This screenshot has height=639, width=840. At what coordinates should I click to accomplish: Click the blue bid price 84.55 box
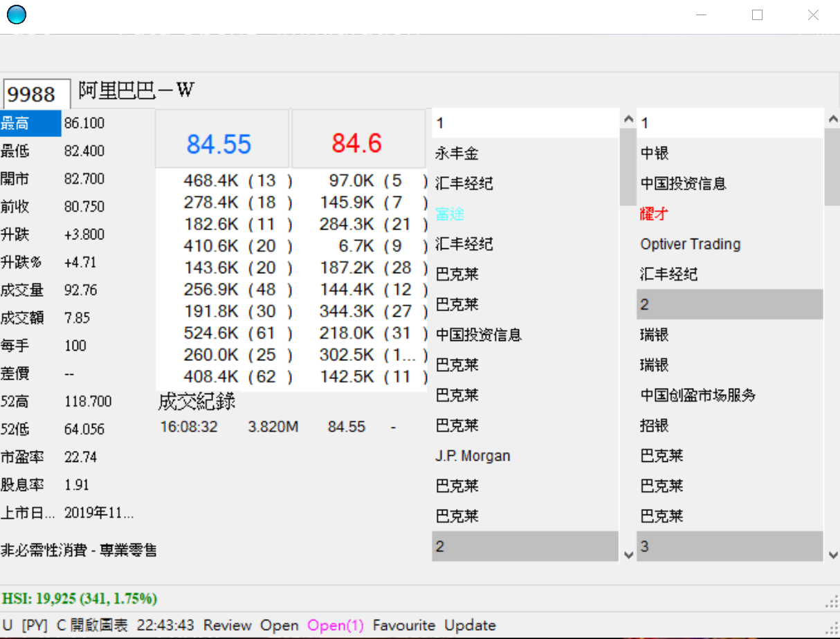tap(221, 138)
